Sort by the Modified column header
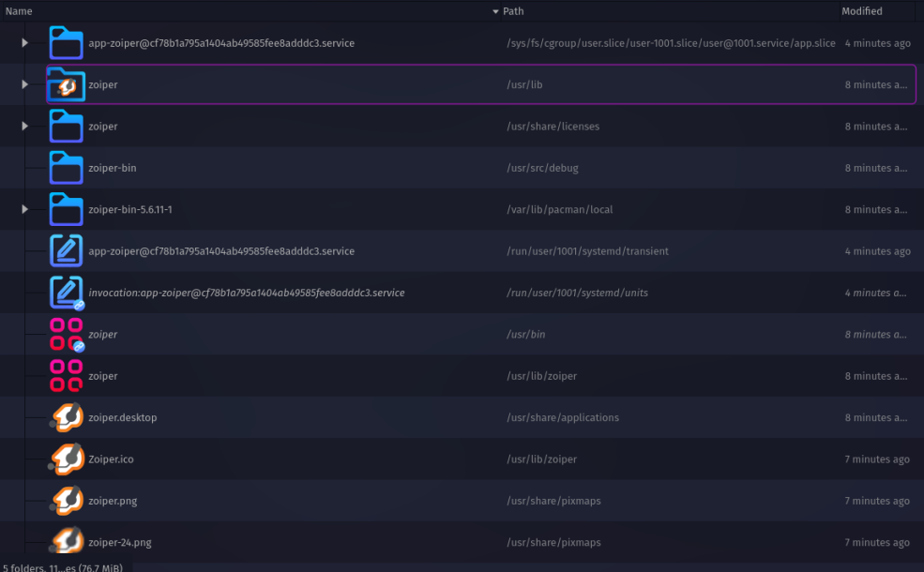This screenshot has width=924, height=572. point(861,11)
